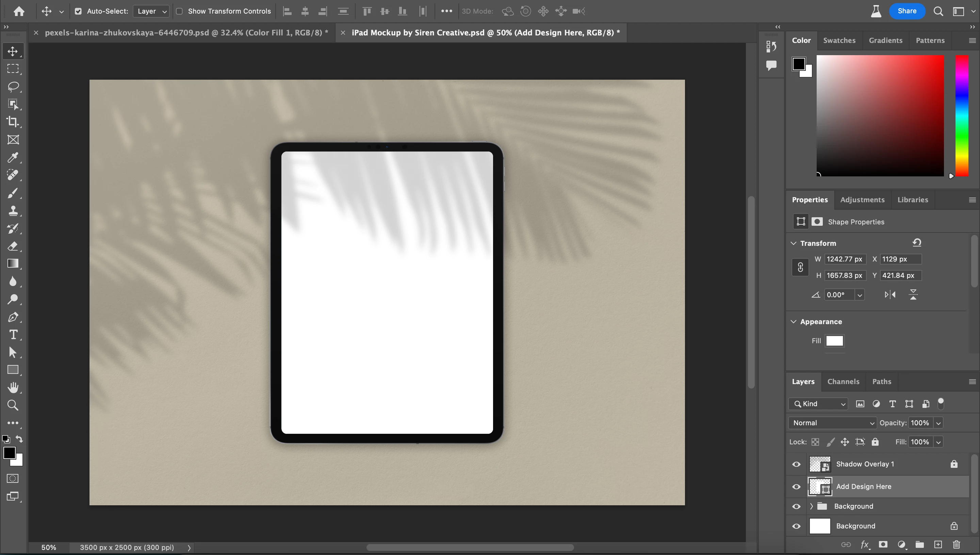
Task: Expand the Background layer group
Action: [x=811, y=506]
